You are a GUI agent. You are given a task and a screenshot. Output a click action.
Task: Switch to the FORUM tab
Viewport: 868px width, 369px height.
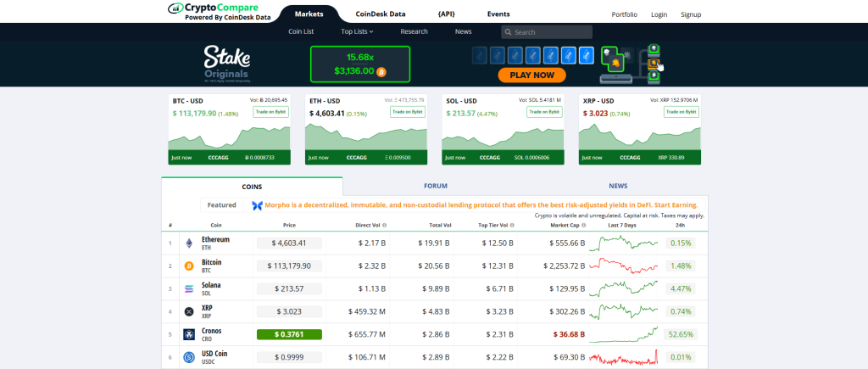pyautogui.click(x=435, y=186)
